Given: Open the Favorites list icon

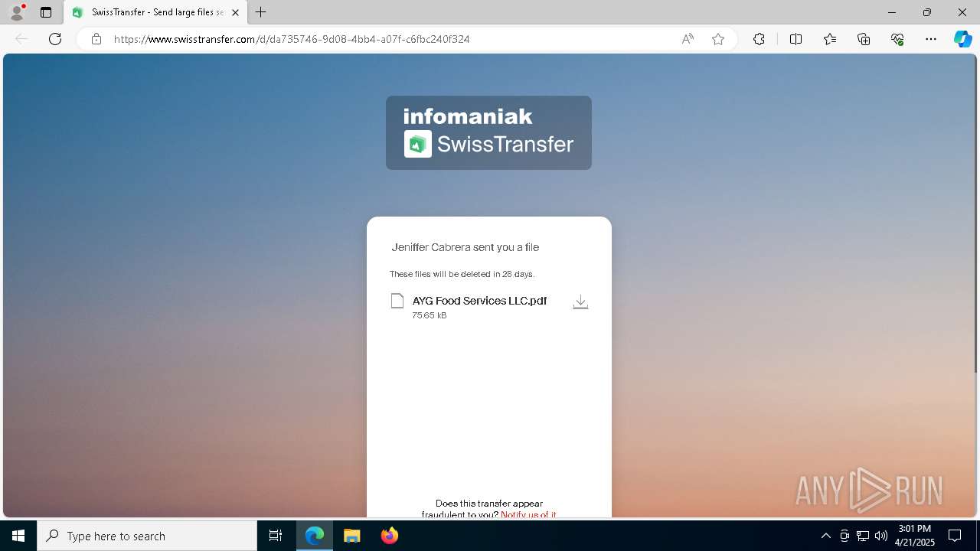Looking at the screenshot, I should [x=830, y=39].
